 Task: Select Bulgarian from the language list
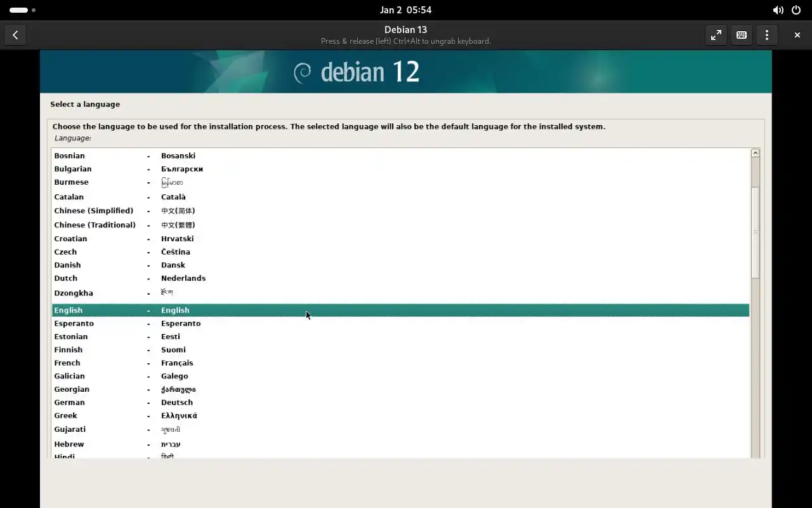pyautogui.click(x=400, y=169)
